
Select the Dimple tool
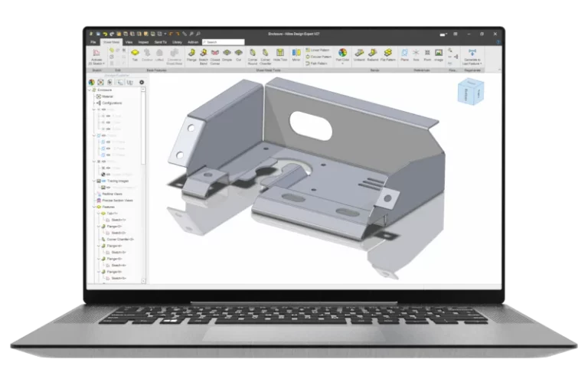[227, 55]
